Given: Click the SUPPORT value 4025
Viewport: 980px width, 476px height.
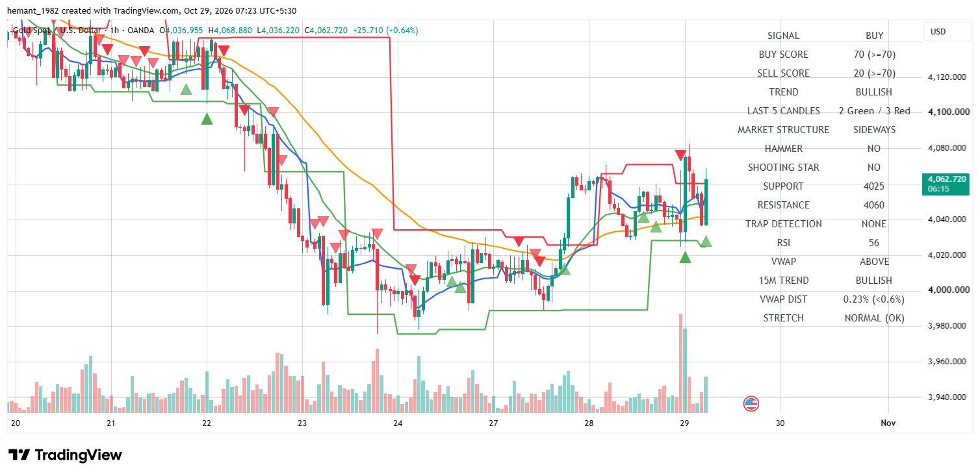Looking at the screenshot, I should coord(874,186).
